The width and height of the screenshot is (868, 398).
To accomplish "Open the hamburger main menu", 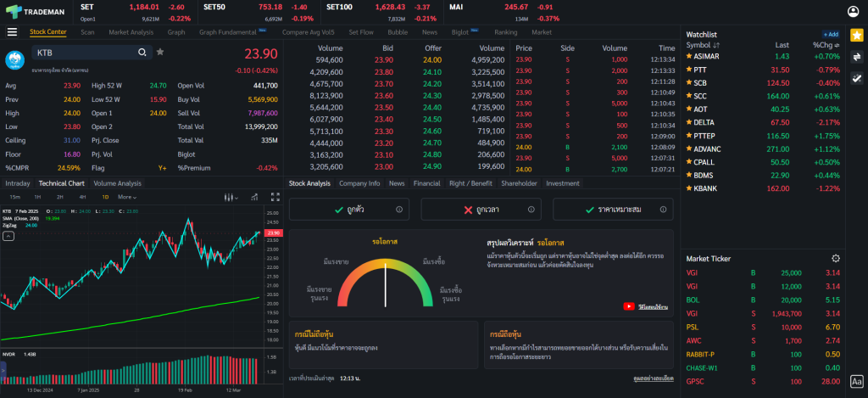I will 12,32.
